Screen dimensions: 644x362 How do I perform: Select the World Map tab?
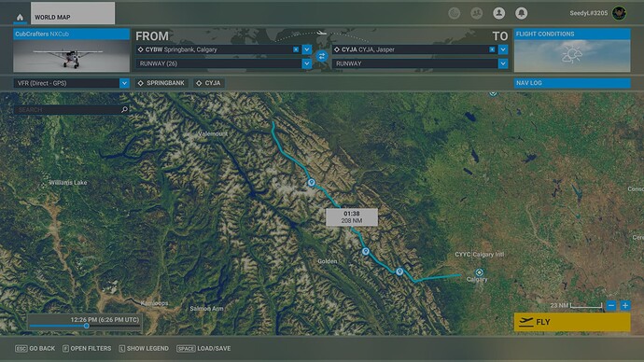click(73, 13)
